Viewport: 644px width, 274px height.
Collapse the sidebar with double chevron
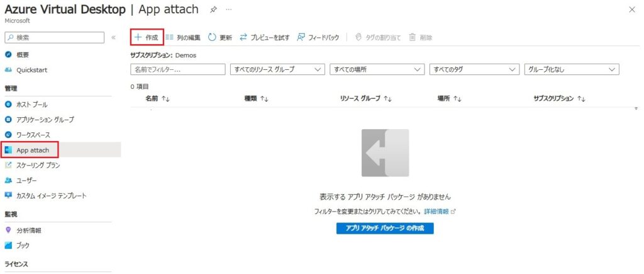113,37
